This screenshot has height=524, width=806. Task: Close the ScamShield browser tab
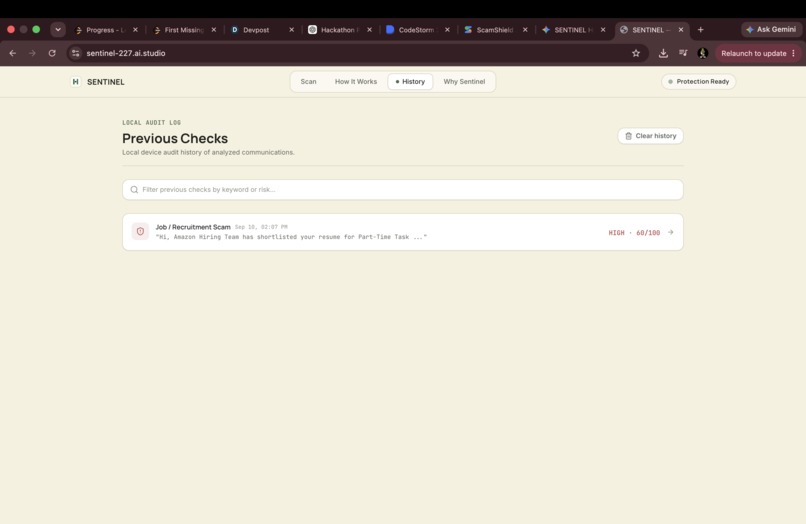point(525,30)
